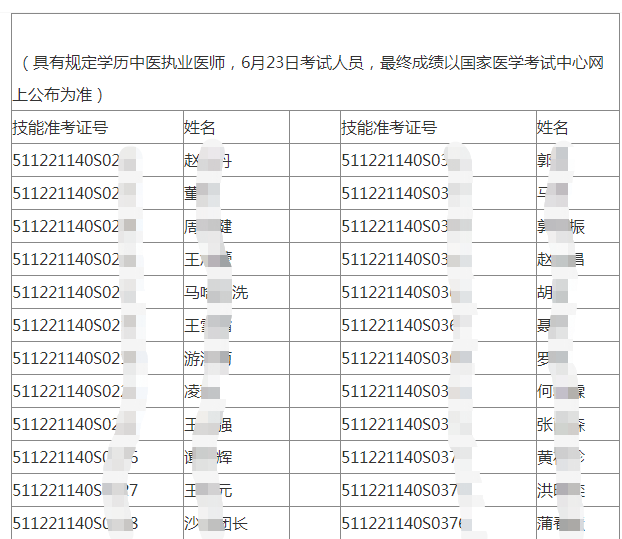Select the left name cell starting with 赵
Image resolution: width=622 pixels, height=539 pixels.
pos(208,160)
